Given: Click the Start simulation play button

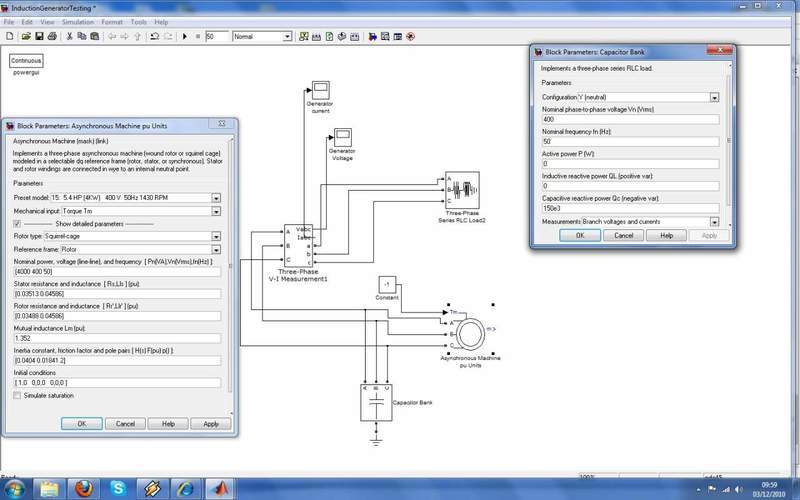Looking at the screenshot, I should pos(185,37).
